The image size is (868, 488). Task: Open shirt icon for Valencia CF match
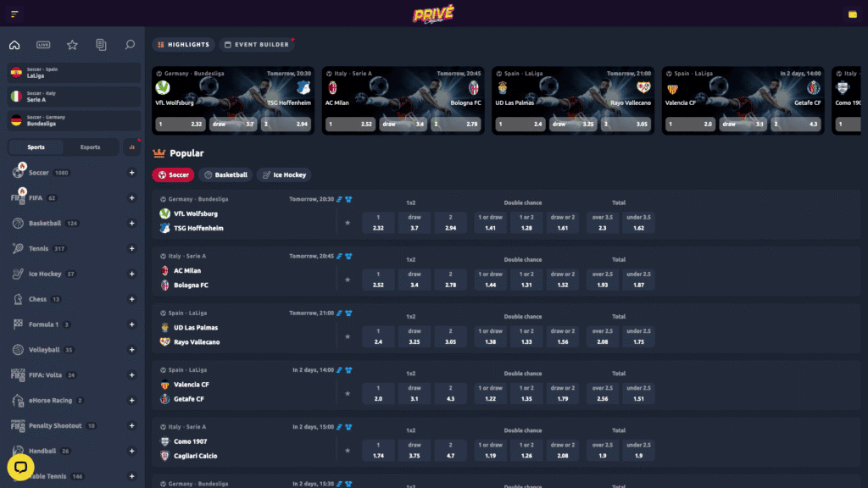tap(348, 370)
